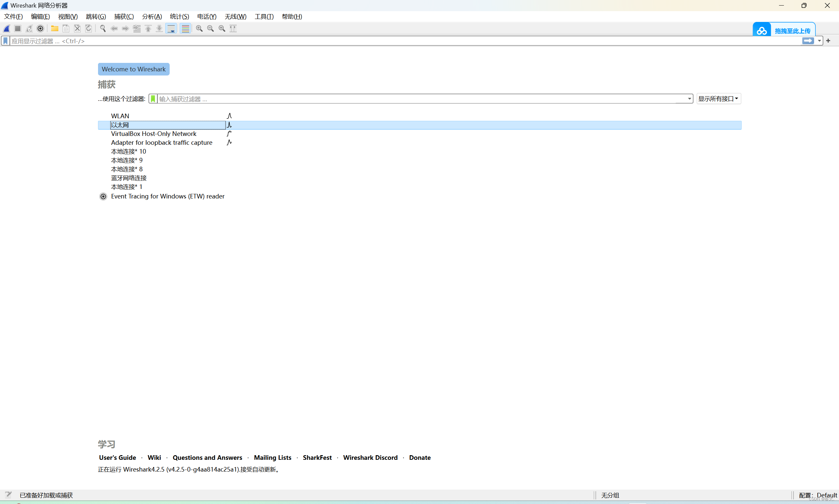Image resolution: width=839 pixels, height=504 pixels.
Task: Open a capture file with the folder icon
Action: click(x=54, y=28)
